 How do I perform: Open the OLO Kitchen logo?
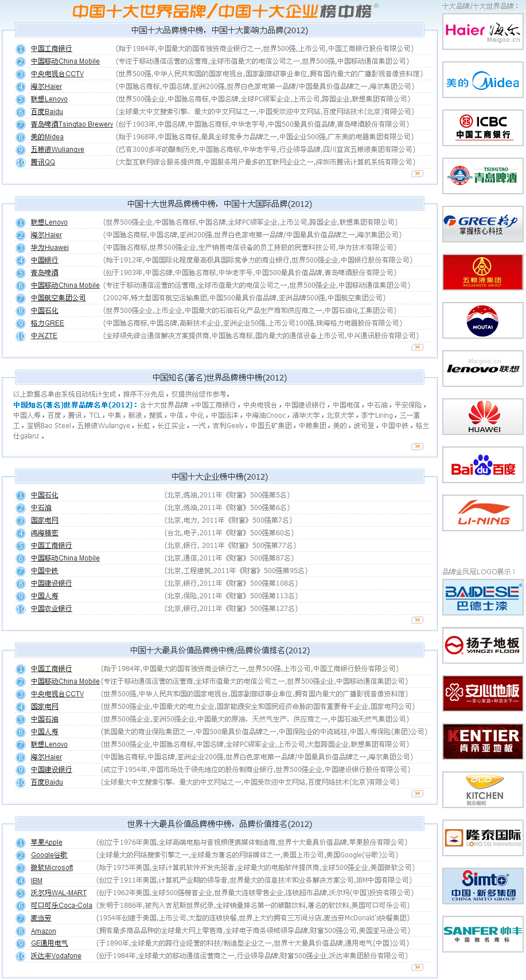483,790
